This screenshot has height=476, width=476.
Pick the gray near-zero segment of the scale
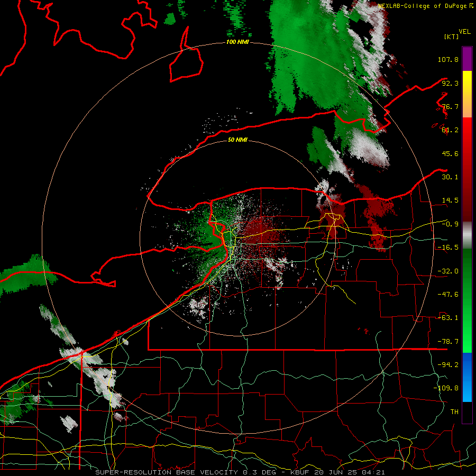(x=467, y=235)
